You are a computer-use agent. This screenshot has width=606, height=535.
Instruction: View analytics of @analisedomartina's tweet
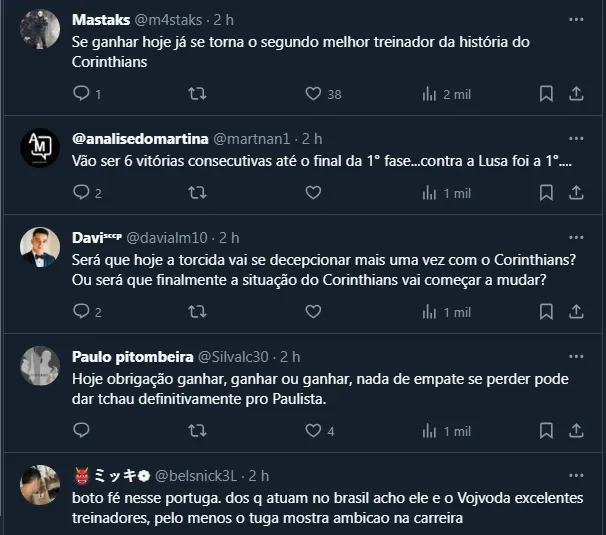tap(430, 192)
